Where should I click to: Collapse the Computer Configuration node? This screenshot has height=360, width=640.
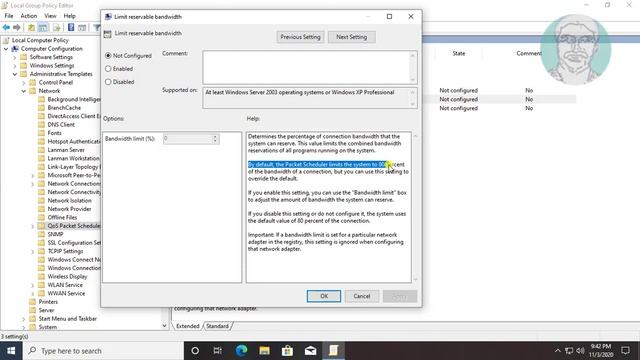click(x=6, y=49)
